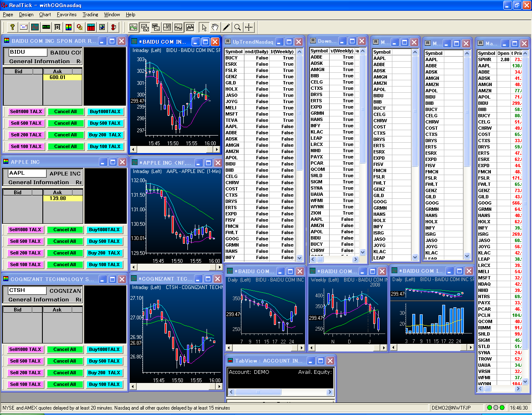The width and height of the screenshot is (532, 415).
Task: Click the TabView account horizontal scrollbar thumb
Action: [258, 392]
